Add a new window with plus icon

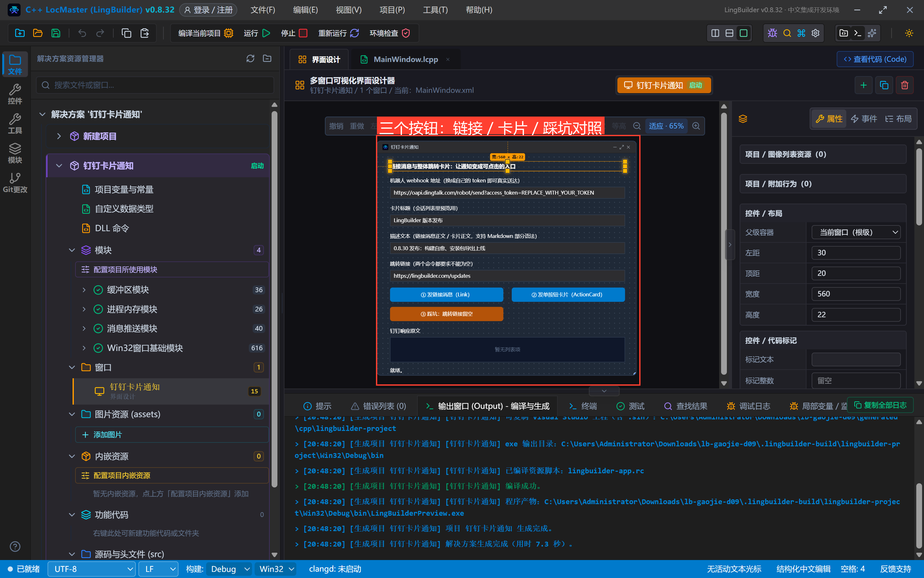click(x=863, y=85)
